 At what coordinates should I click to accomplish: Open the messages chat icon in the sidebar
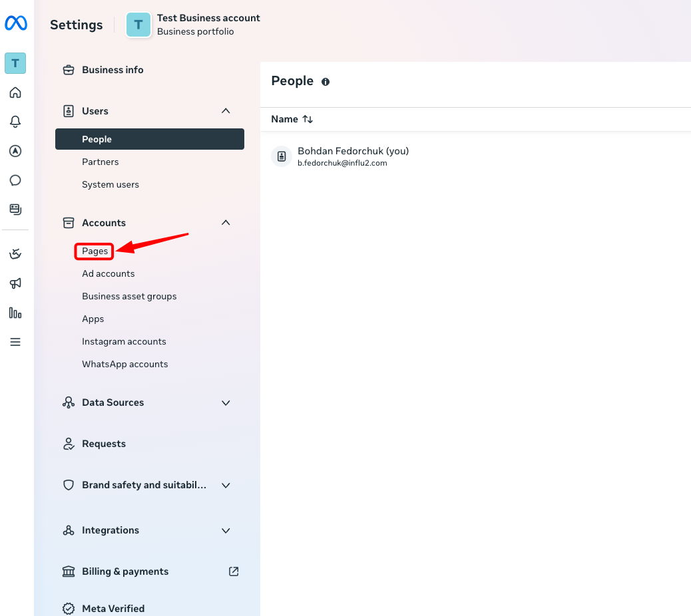pos(15,180)
